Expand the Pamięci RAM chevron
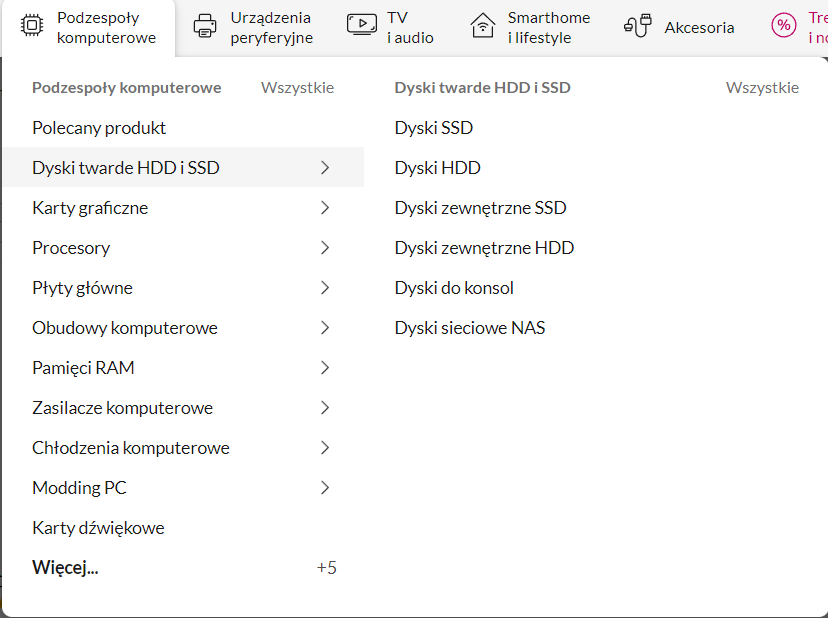828x618 pixels. [x=324, y=368]
